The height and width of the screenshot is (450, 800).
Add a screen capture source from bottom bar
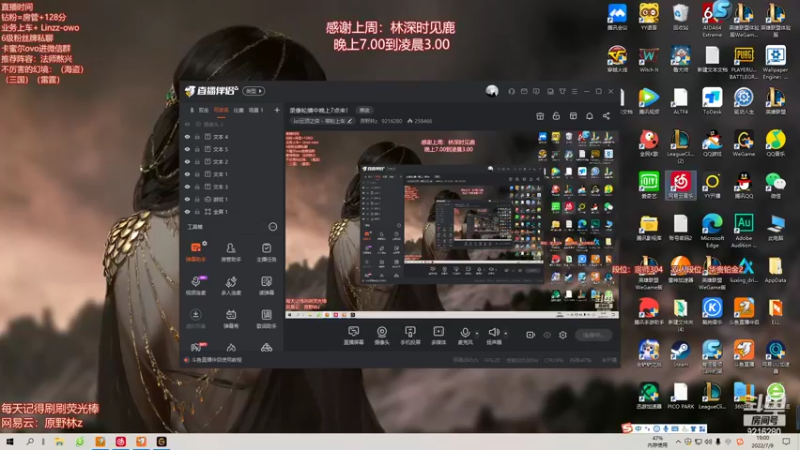pos(353,335)
